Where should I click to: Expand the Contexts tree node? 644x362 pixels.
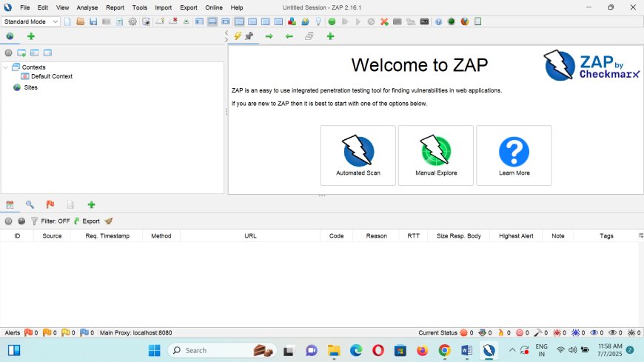point(6,67)
